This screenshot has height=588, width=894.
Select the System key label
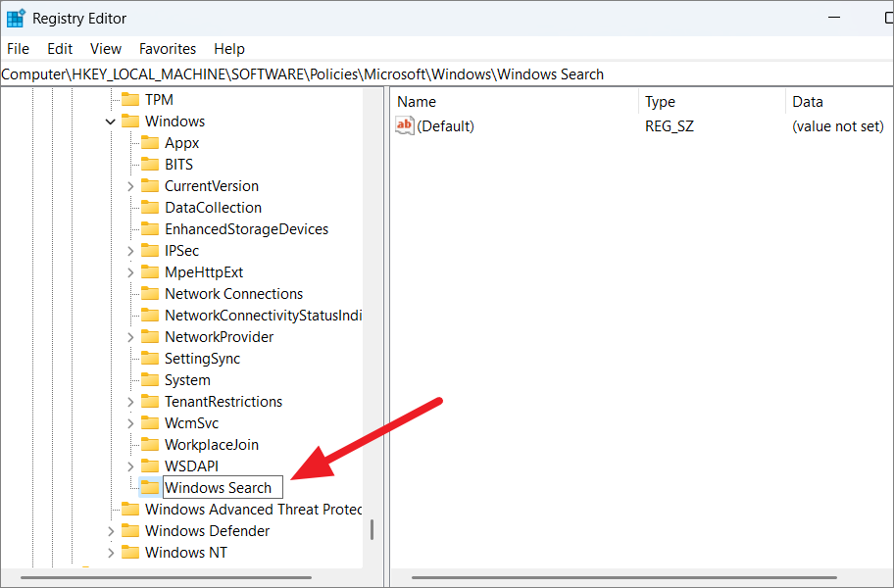pyautogui.click(x=187, y=380)
